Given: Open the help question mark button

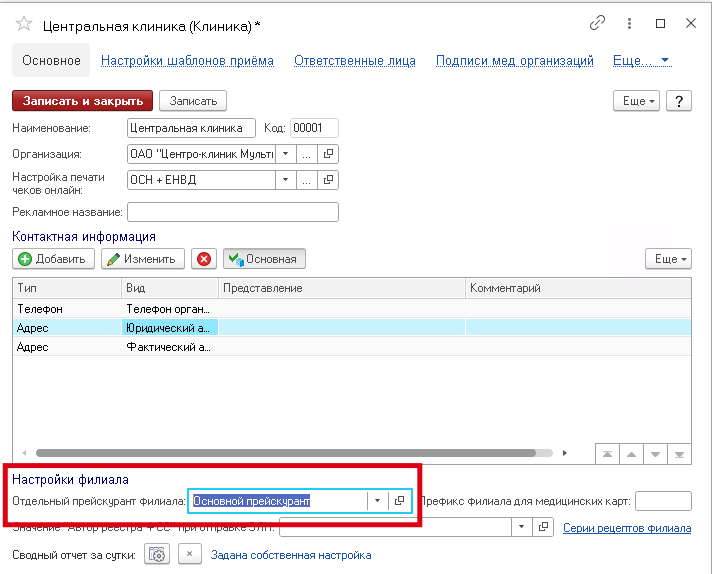Looking at the screenshot, I should click(x=679, y=101).
